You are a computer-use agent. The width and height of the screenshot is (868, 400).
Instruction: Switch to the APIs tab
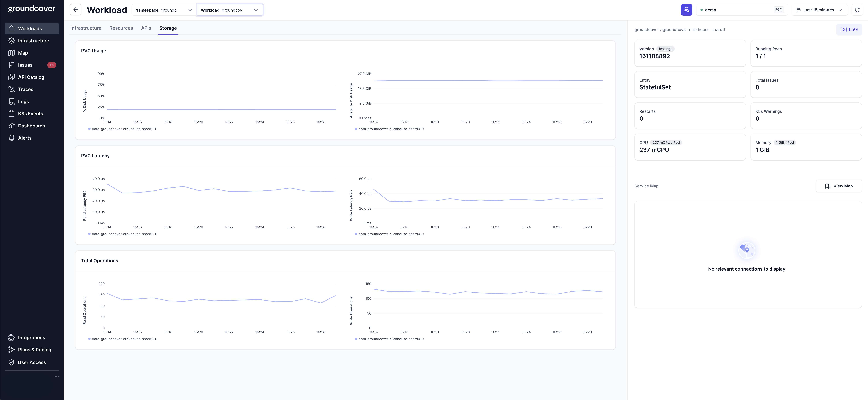(146, 28)
